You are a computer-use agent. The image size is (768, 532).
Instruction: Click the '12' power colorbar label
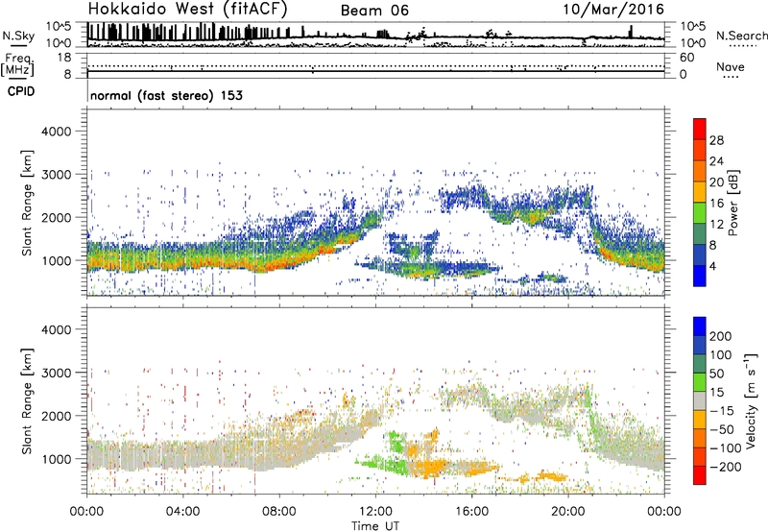coord(716,225)
